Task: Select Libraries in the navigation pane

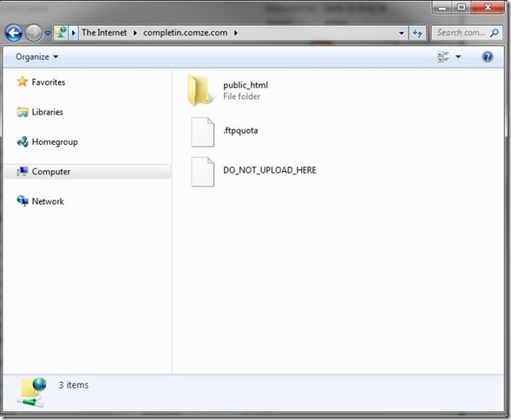Action: pyautogui.click(x=47, y=112)
